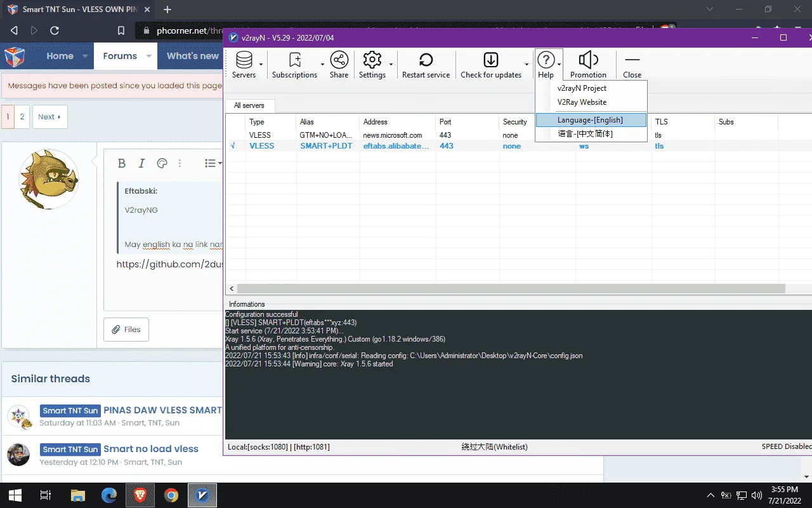
Task: Open Microsoft Edge from taskbar
Action: click(x=109, y=495)
